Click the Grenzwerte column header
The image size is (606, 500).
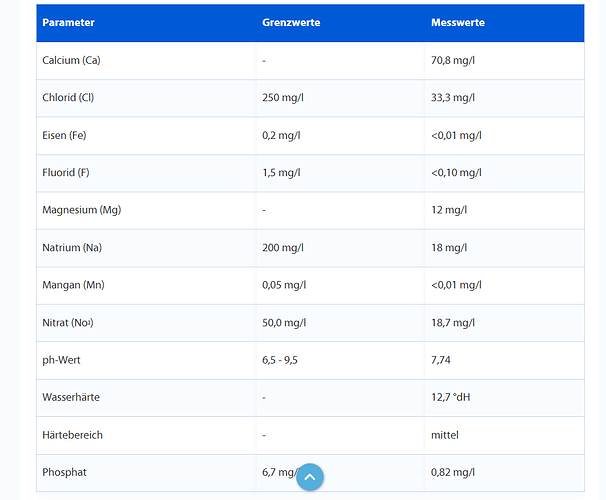[291, 22]
